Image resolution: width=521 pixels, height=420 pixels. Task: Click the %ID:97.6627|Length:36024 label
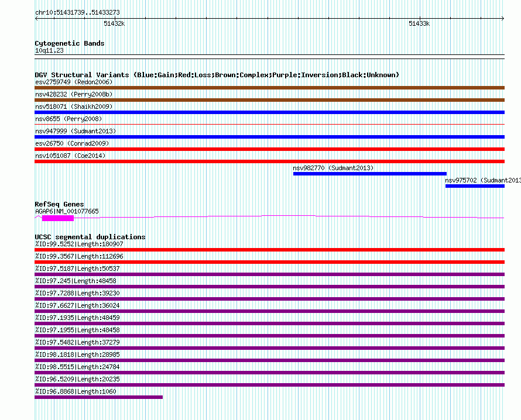point(77,305)
